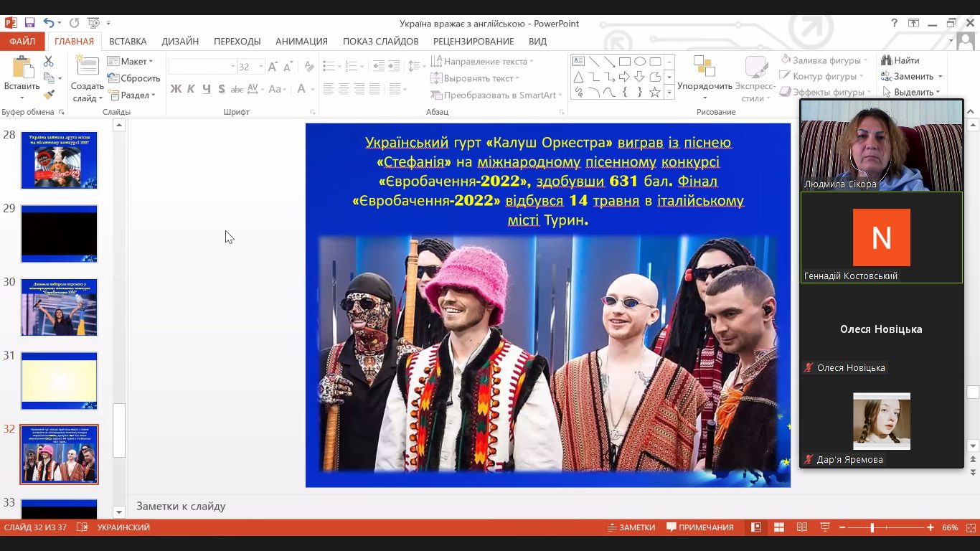Fit slide to current window
The width and height of the screenshot is (980, 551).
click(969, 527)
